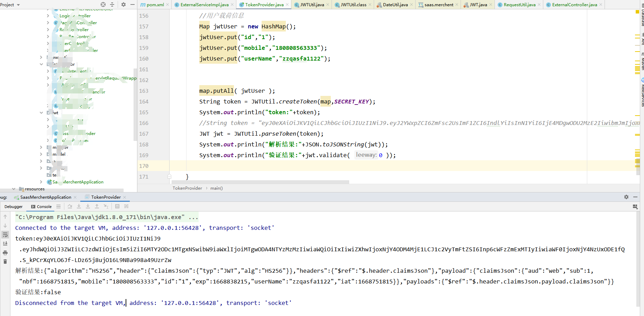Collapse the main method fold at line 171
This screenshot has height=316, width=644.
[169, 177]
